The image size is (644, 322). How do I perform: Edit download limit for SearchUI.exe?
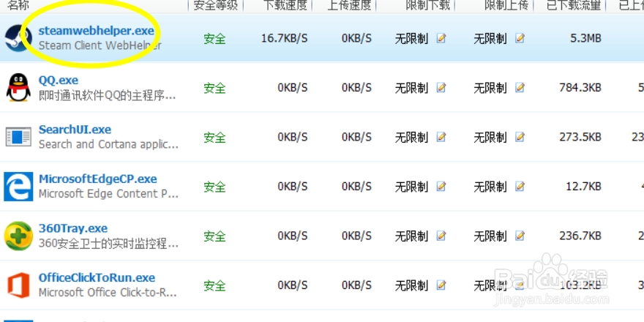point(441,137)
